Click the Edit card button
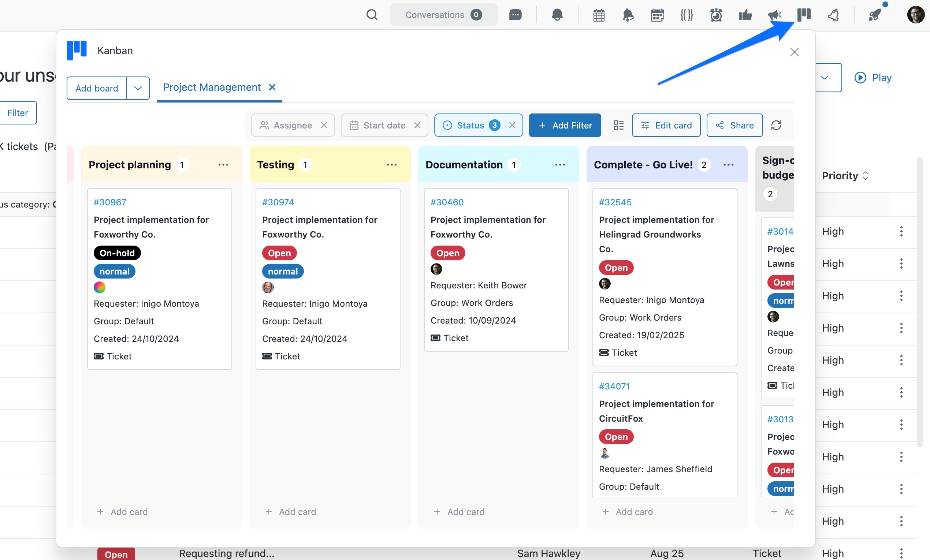 point(666,125)
